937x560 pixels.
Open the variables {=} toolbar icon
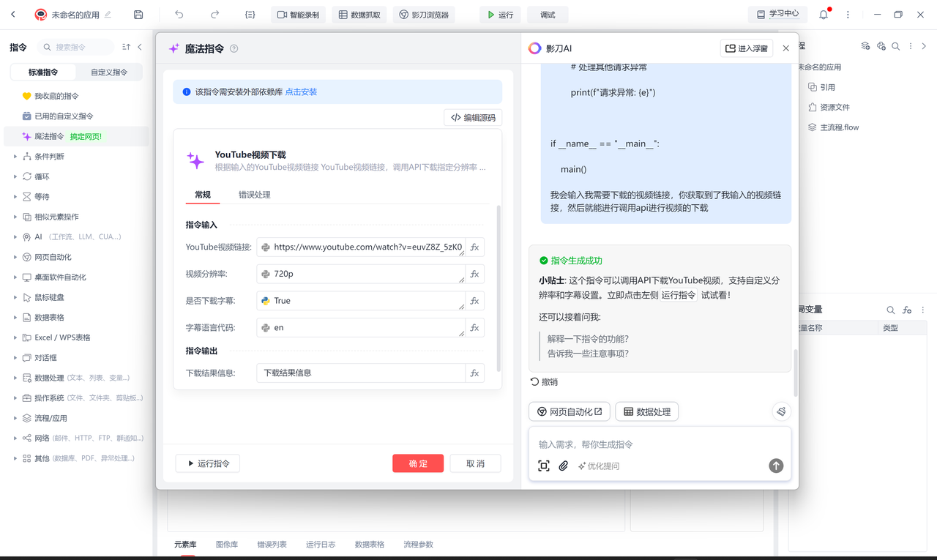[x=250, y=15]
